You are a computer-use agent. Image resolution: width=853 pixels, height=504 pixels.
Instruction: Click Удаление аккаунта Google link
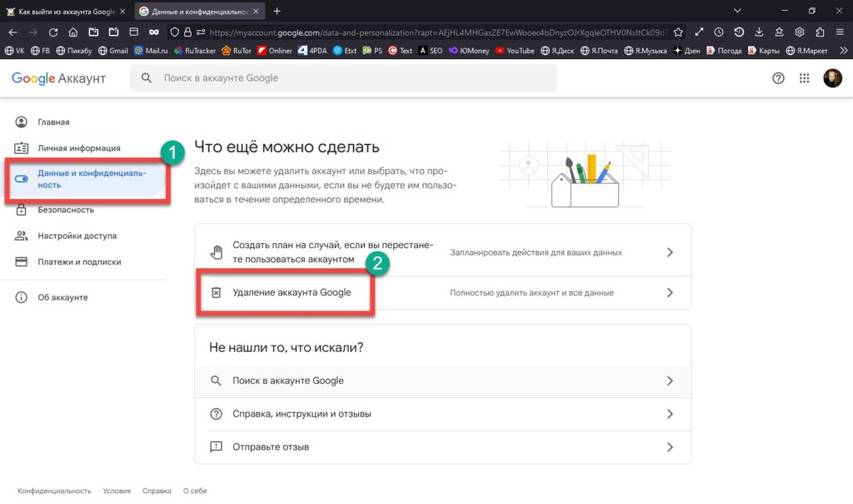(x=292, y=293)
